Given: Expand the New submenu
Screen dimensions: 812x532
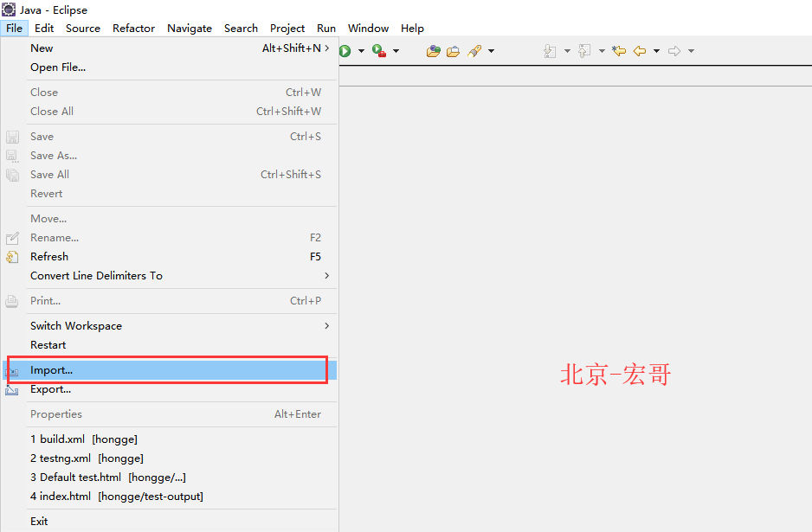Looking at the screenshot, I should (170, 48).
